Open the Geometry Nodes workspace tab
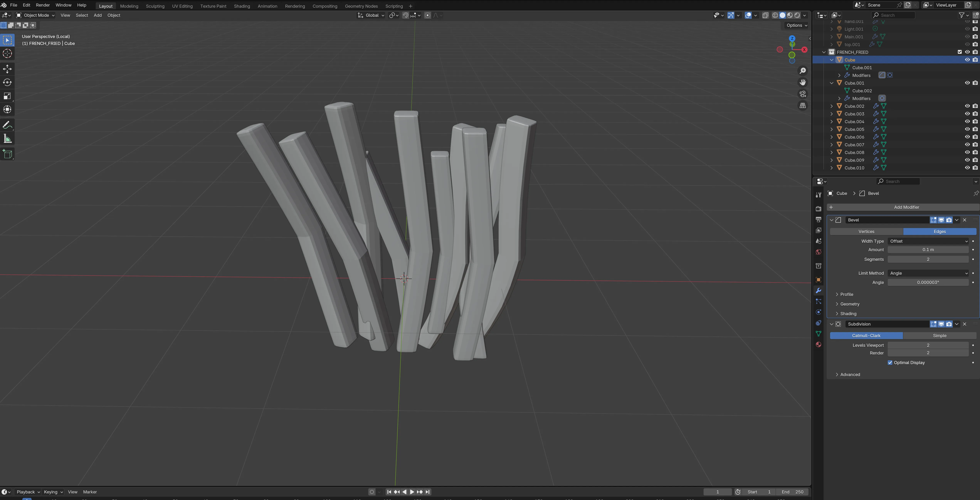Image resolution: width=980 pixels, height=500 pixels. pos(361,6)
